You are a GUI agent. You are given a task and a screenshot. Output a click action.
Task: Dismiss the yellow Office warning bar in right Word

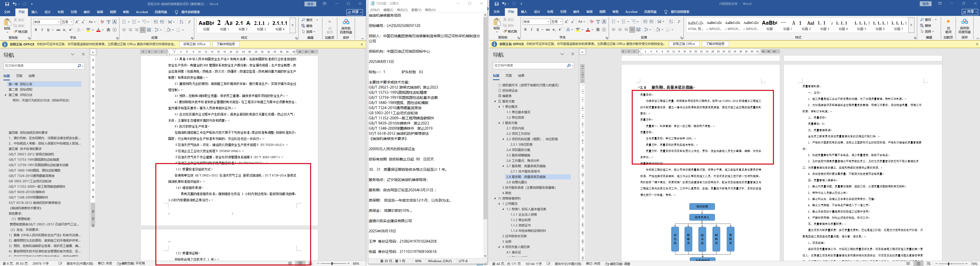tap(977, 44)
